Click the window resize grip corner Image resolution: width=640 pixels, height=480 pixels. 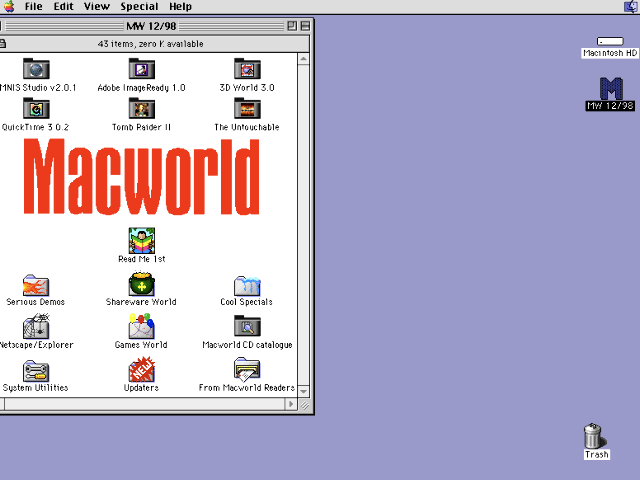click(x=304, y=405)
